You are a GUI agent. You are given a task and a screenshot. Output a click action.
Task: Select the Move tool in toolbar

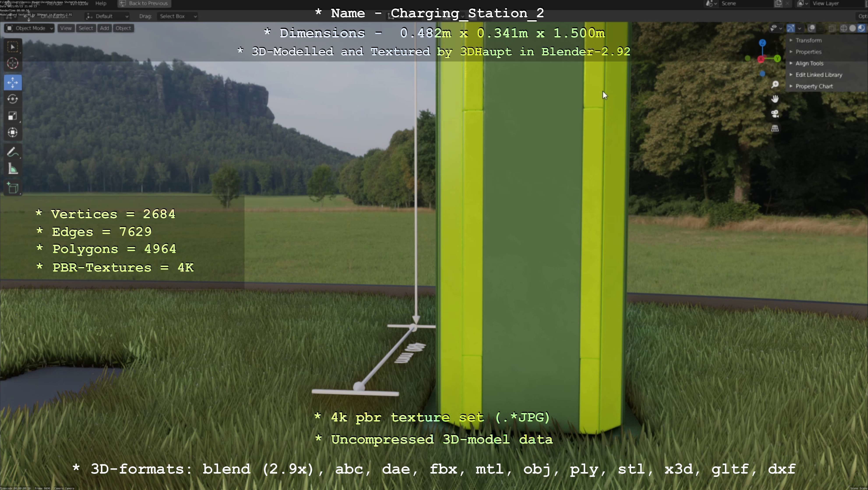pyautogui.click(x=13, y=83)
